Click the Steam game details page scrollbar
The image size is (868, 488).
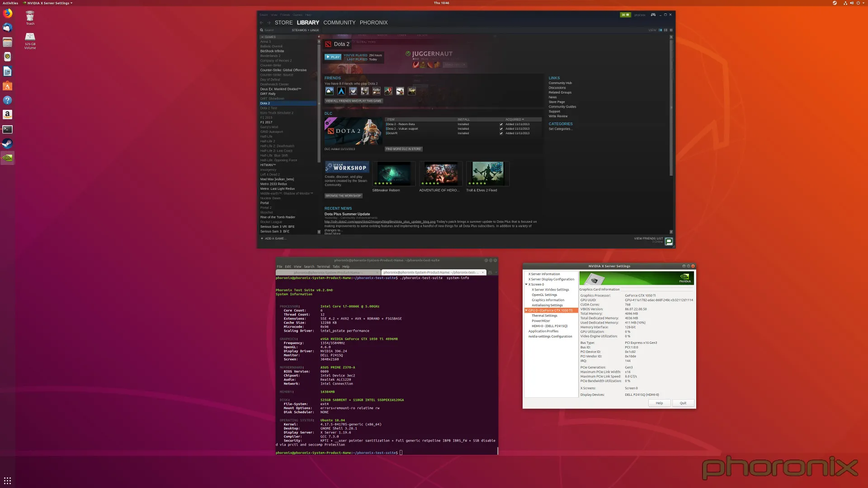(671, 108)
